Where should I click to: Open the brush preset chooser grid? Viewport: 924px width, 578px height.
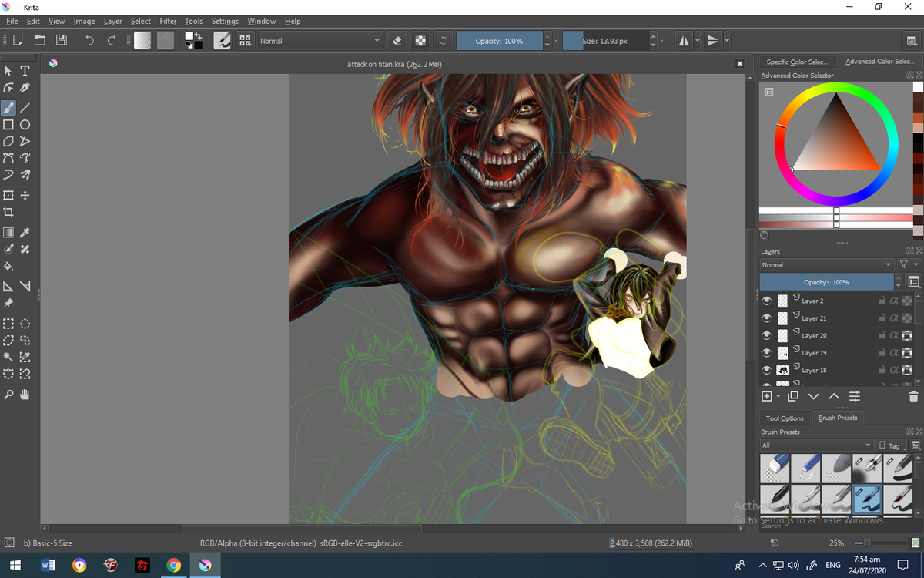[245, 40]
